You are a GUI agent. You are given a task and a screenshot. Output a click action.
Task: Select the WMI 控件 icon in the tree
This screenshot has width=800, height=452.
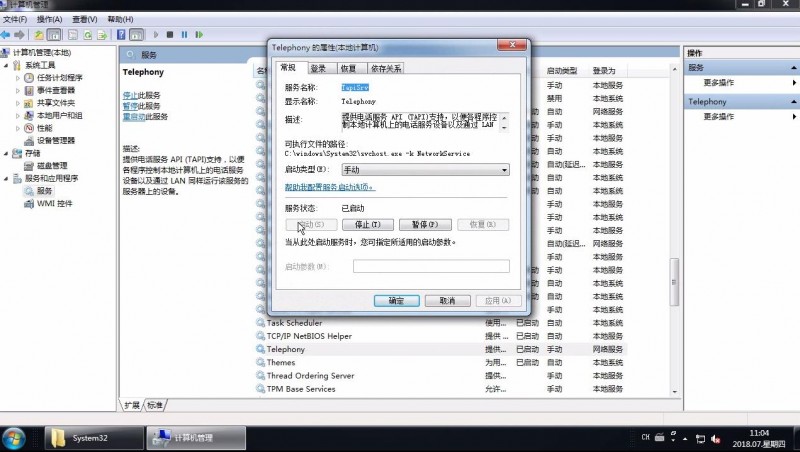point(29,204)
